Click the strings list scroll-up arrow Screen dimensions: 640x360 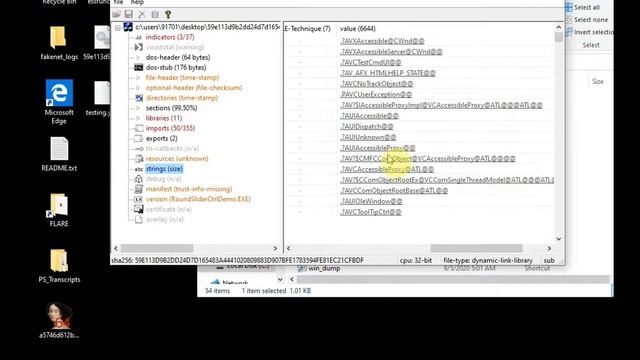(x=559, y=27)
